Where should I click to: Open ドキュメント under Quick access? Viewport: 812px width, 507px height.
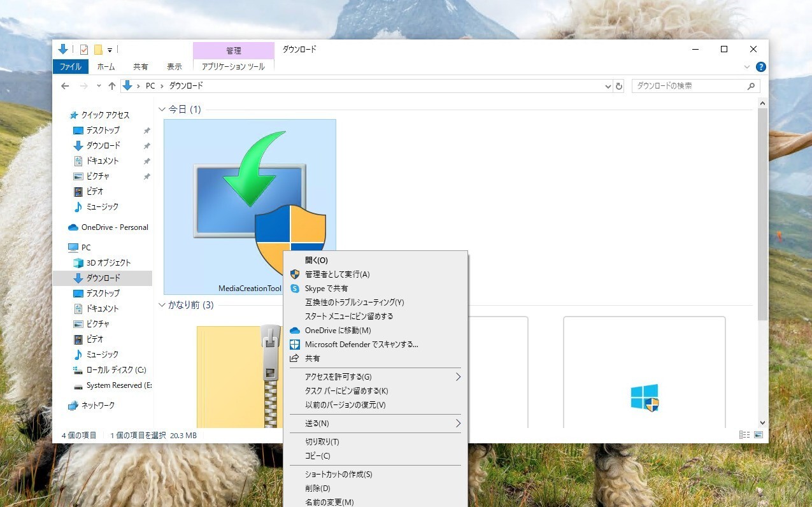coord(102,161)
